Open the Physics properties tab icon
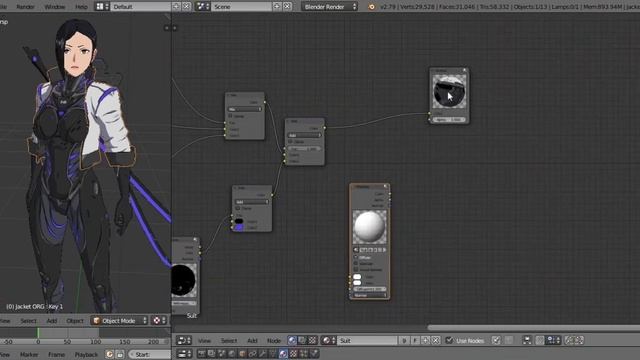640x360 pixels. (314, 353)
